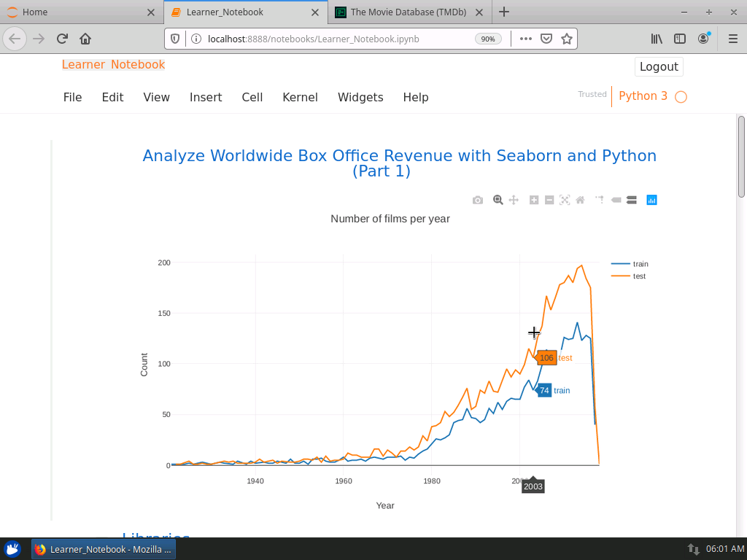747x560 pixels.
Task: Toggle spike lines on the chart
Action: [x=600, y=200]
